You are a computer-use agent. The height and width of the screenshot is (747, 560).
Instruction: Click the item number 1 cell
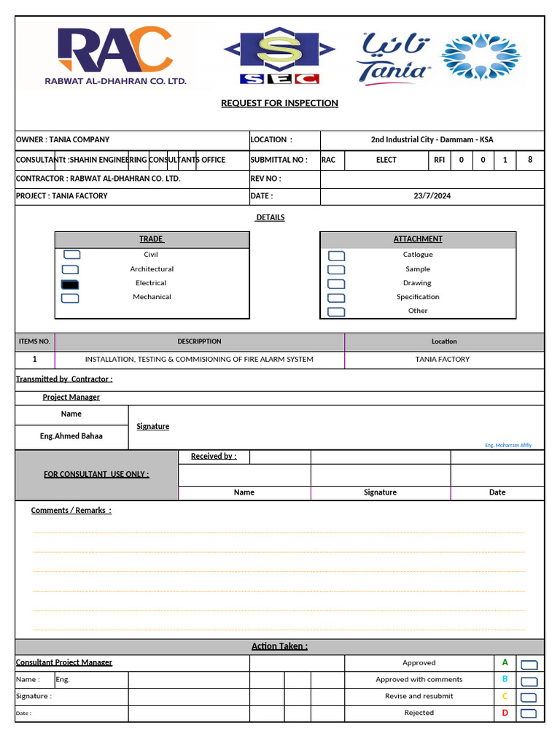tap(35, 360)
